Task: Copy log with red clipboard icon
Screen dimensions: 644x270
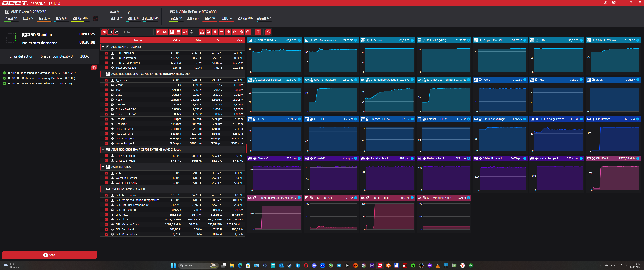Action: point(94,68)
